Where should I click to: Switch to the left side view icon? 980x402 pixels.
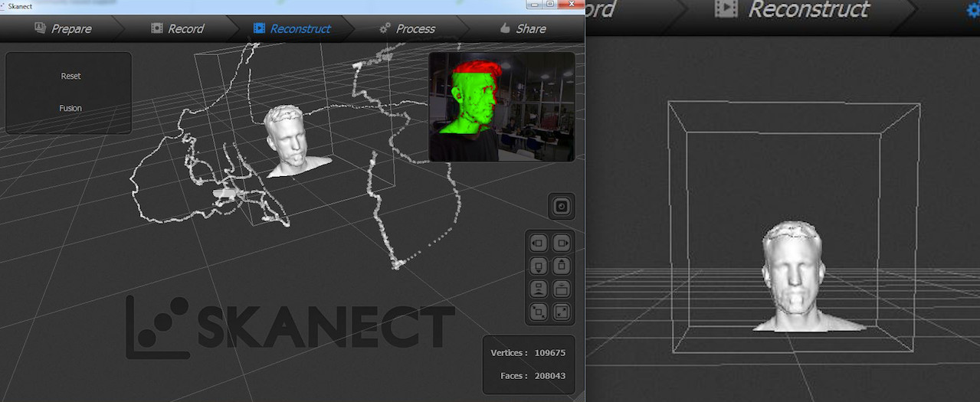pyautogui.click(x=539, y=243)
